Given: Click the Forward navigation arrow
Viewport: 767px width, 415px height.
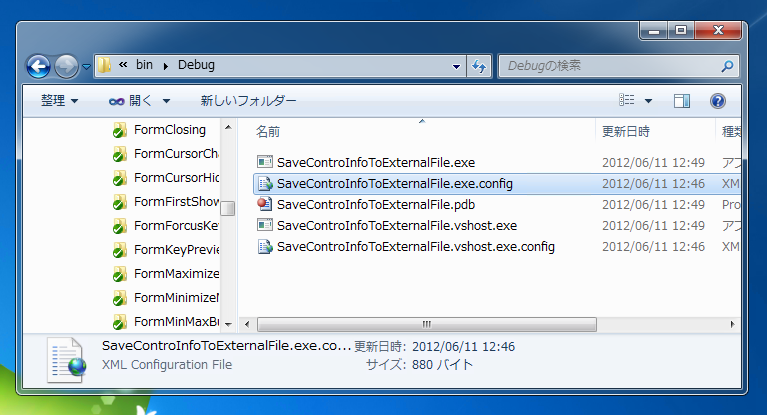Looking at the screenshot, I should (66, 66).
